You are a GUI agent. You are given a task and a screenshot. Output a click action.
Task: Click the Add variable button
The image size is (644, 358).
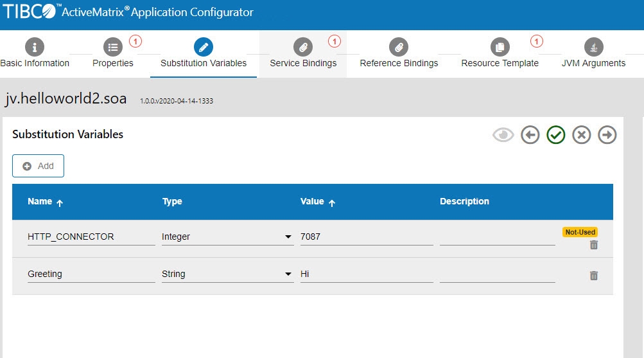38,166
